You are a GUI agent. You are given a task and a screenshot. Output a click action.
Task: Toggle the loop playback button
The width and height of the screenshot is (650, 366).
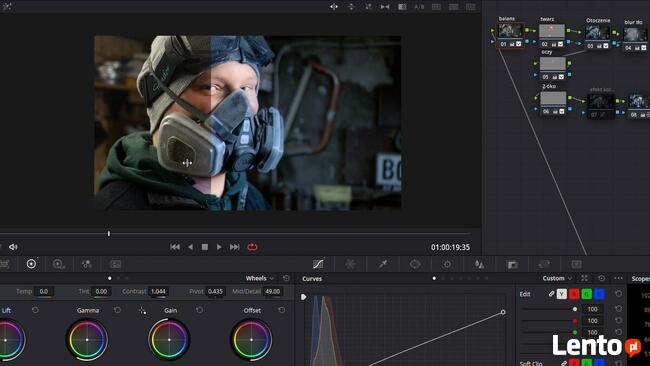[x=252, y=247]
